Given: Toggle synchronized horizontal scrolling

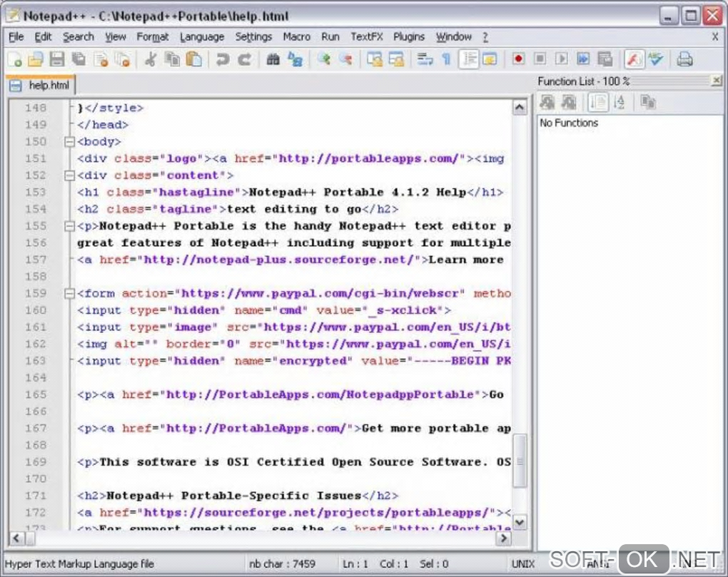Looking at the screenshot, I should (x=396, y=59).
